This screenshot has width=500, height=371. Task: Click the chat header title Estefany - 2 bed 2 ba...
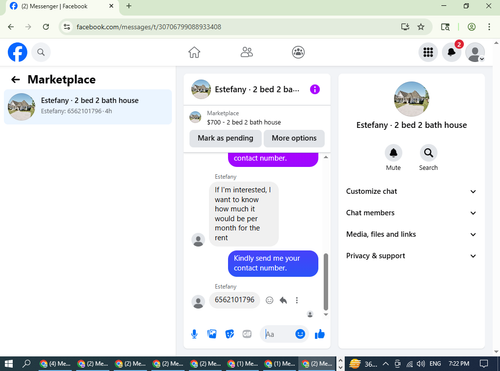point(257,89)
